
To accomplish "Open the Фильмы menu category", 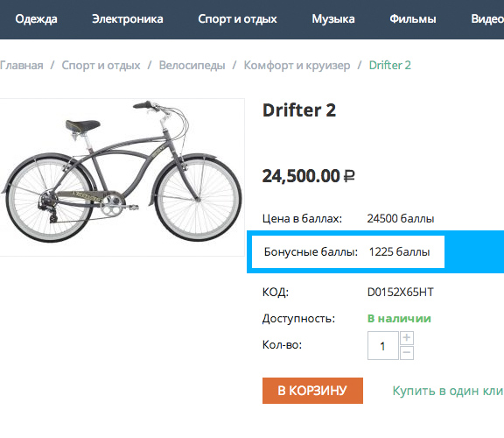I will [413, 19].
